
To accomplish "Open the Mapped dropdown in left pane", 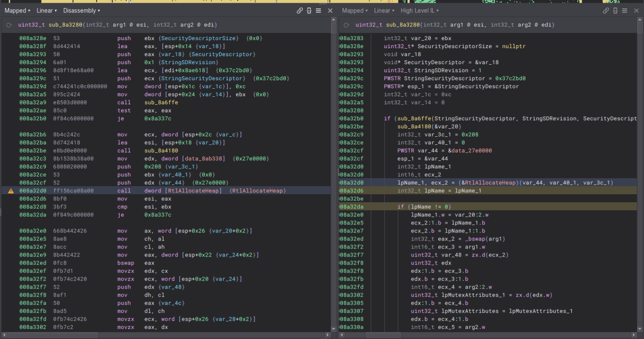I will pos(17,11).
